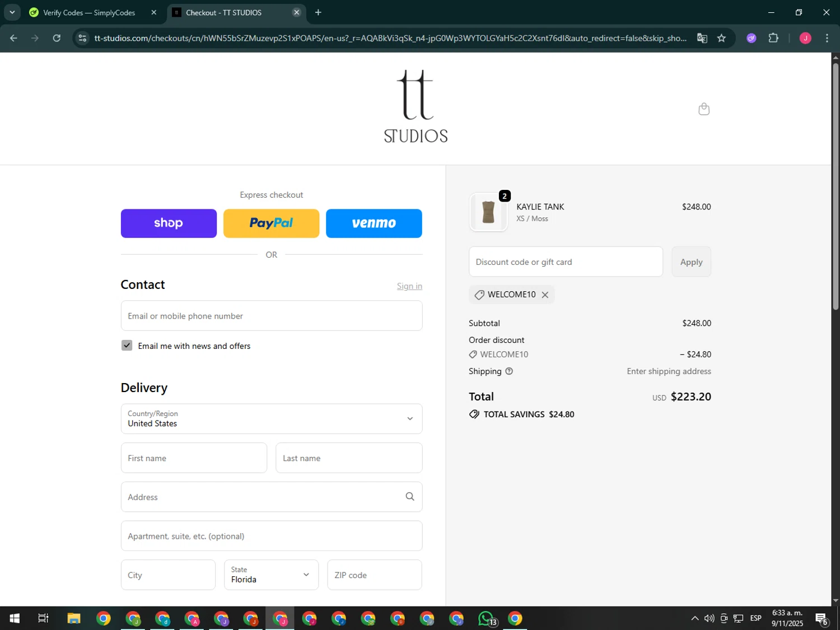Click the ESP input language indicator
This screenshot has height=630, width=840.
coord(756,618)
